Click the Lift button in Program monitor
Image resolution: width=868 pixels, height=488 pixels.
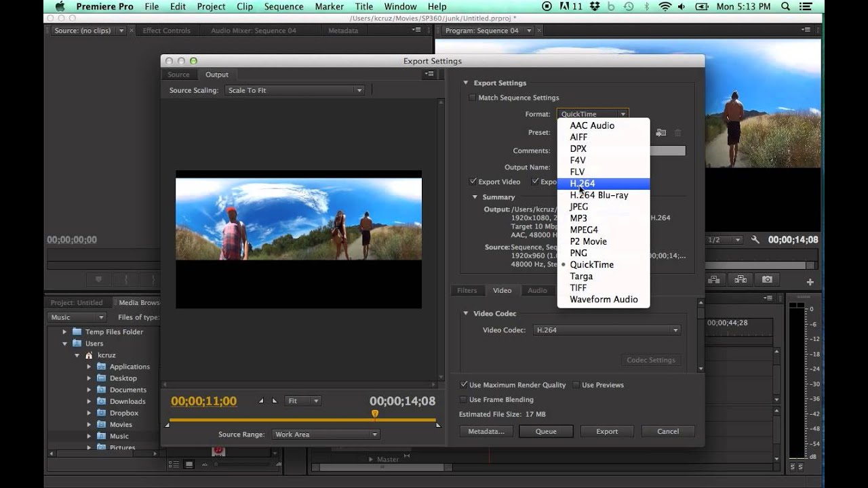click(x=714, y=279)
